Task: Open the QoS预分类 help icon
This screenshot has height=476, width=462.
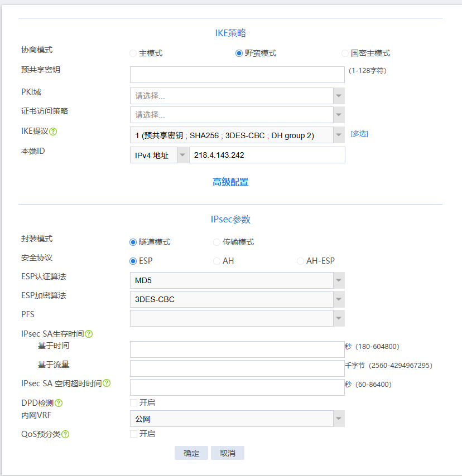Action: click(65, 434)
